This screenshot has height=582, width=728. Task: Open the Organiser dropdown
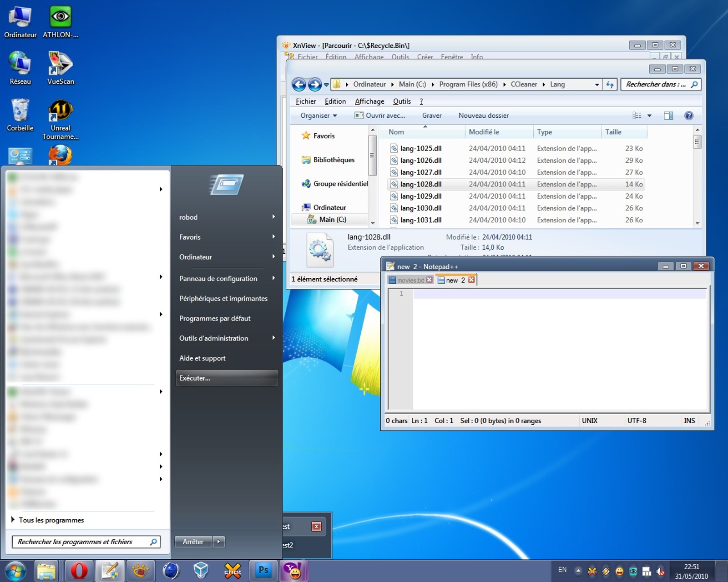[x=317, y=115]
